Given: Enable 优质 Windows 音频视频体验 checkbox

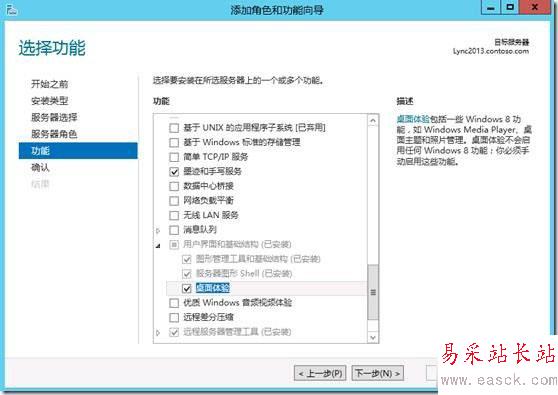Looking at the screenshot, I should point(174,303).
